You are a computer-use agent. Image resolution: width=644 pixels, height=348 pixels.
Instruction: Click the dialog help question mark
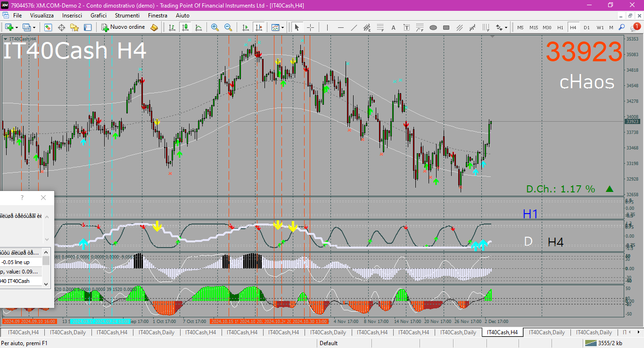click(22, 198)
